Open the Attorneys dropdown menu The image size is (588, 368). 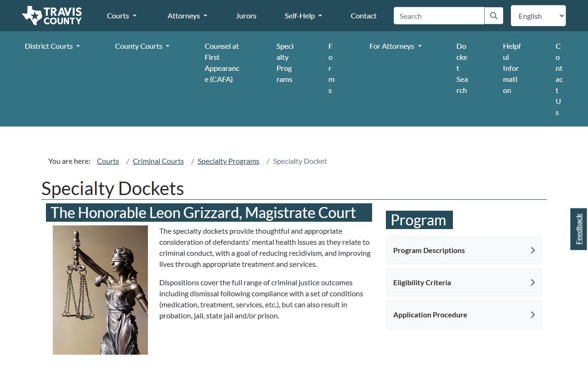[x=187, y=16]
